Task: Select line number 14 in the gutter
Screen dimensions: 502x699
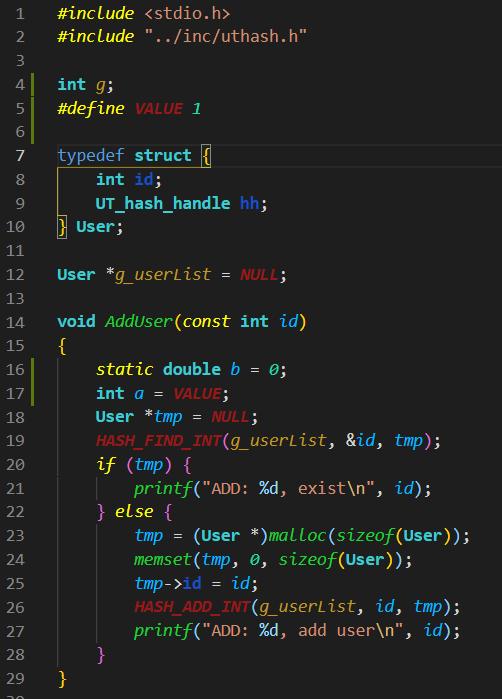Action: coord(15,322)
